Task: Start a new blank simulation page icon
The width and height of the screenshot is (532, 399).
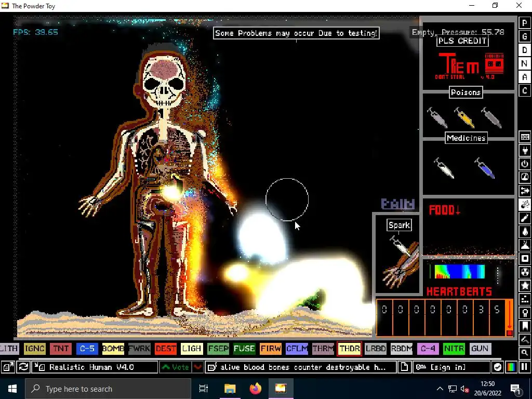Action: tap(404, 367)
